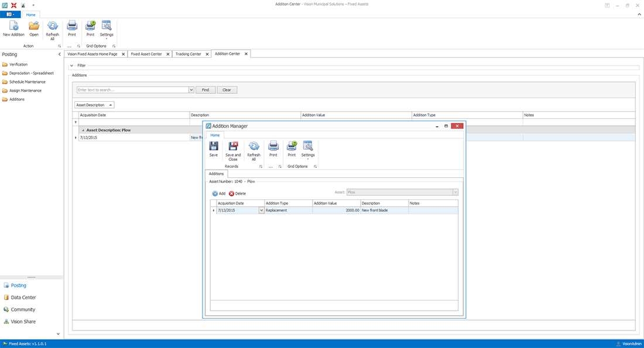Click the chart icon in quick access toolbar
The image size is (644, 348).
23,5
